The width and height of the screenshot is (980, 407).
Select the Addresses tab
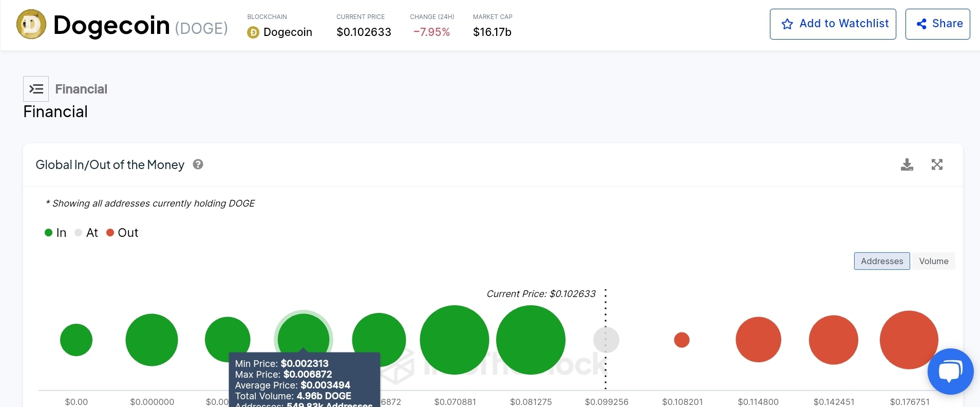point(881,261)
